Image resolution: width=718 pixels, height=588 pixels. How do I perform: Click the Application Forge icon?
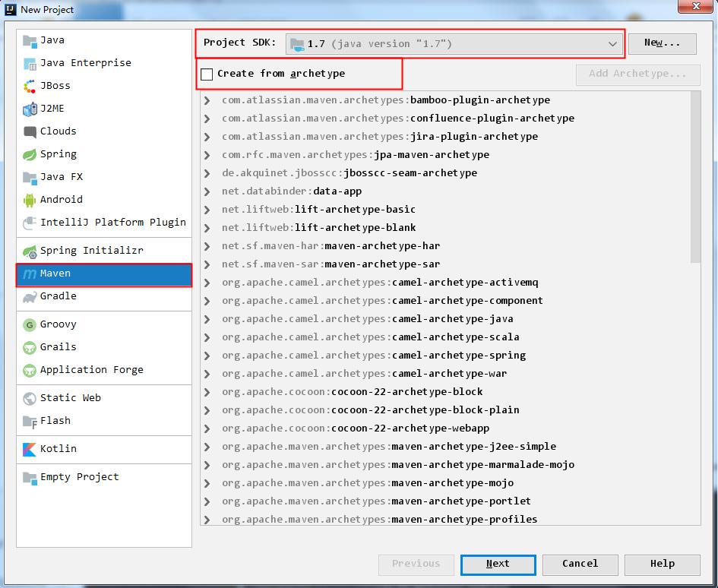30,370
